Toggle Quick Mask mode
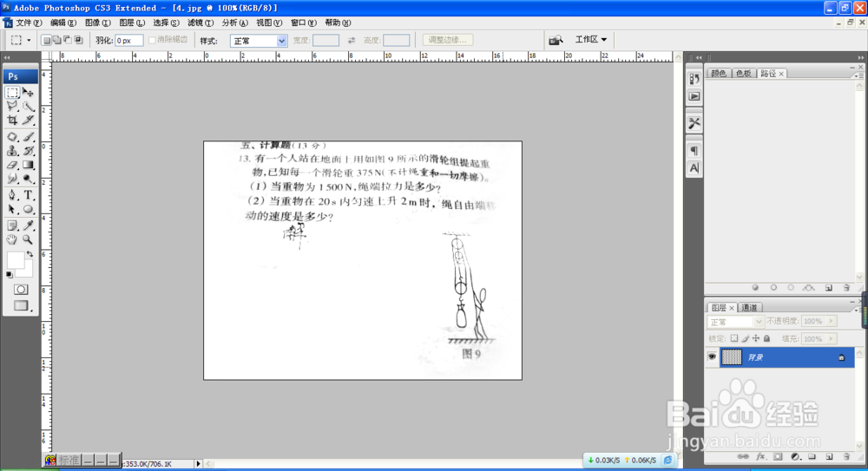This screenshot has height=471, width=868. pos(21,290)
